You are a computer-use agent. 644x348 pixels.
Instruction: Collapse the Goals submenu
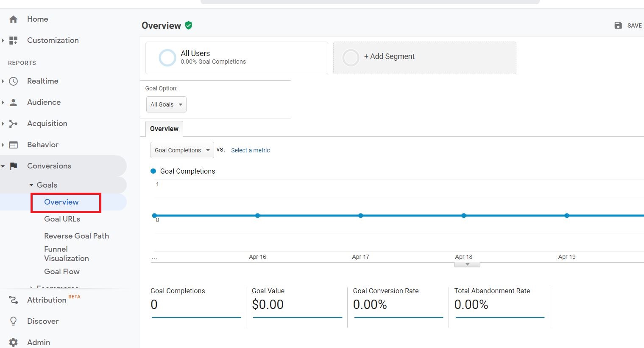pyautogui.click(x=31, y=185)
